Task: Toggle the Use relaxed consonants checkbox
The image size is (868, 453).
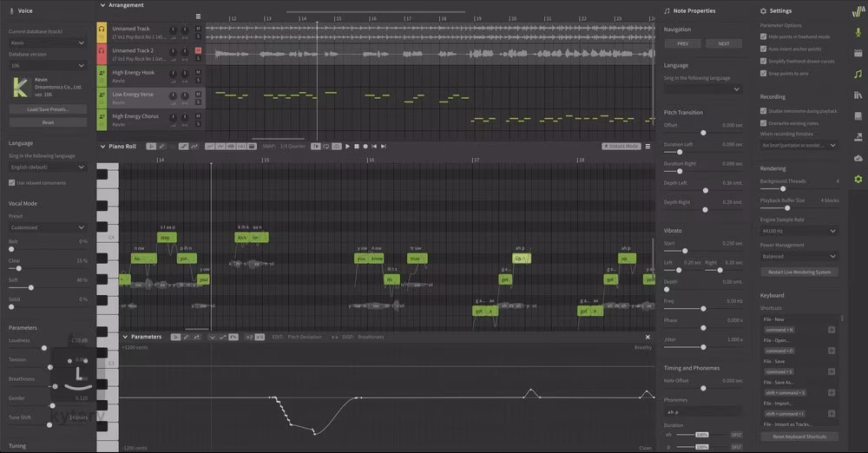Action: coord(12,183)
